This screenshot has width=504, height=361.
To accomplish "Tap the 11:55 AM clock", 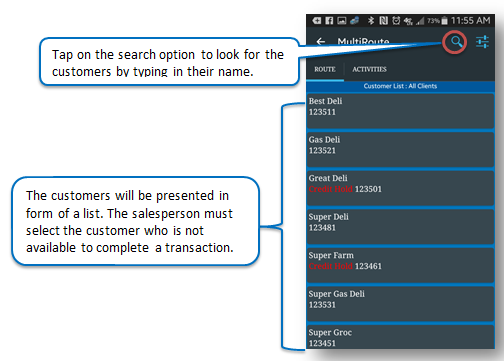I will (x=470, y=21).
